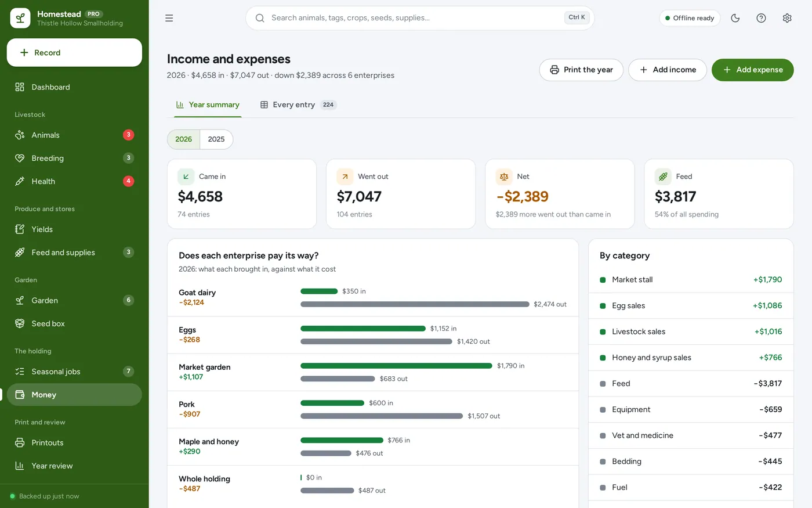
Task: Navigate to Yields
Action: click(74, 229)
